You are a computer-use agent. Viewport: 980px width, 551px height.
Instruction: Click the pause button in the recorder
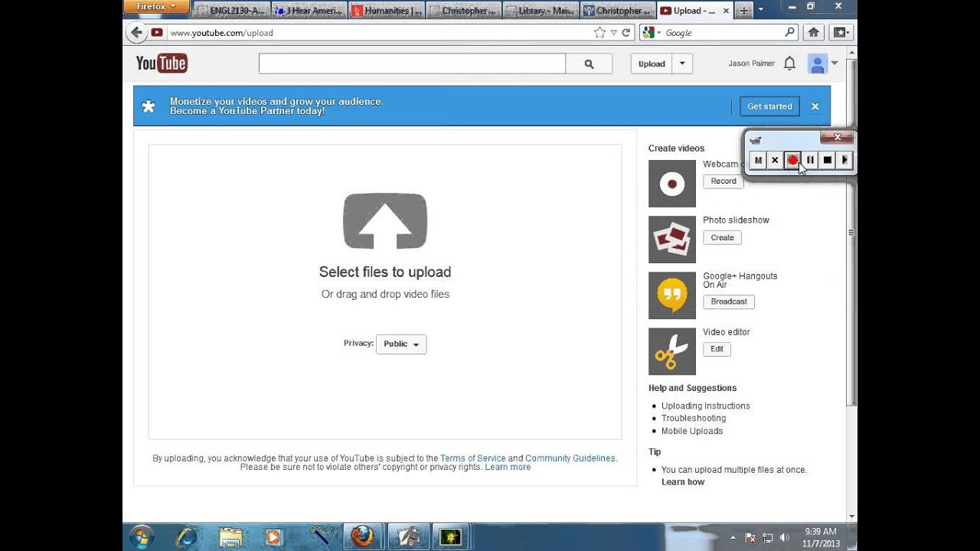[x=810, y=160]
